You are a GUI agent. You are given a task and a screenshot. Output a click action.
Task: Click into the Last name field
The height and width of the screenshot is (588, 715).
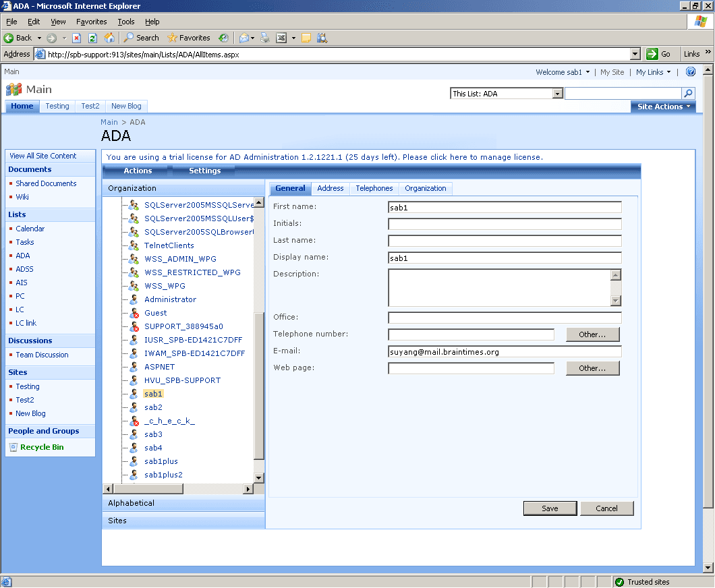click(505, 241)
